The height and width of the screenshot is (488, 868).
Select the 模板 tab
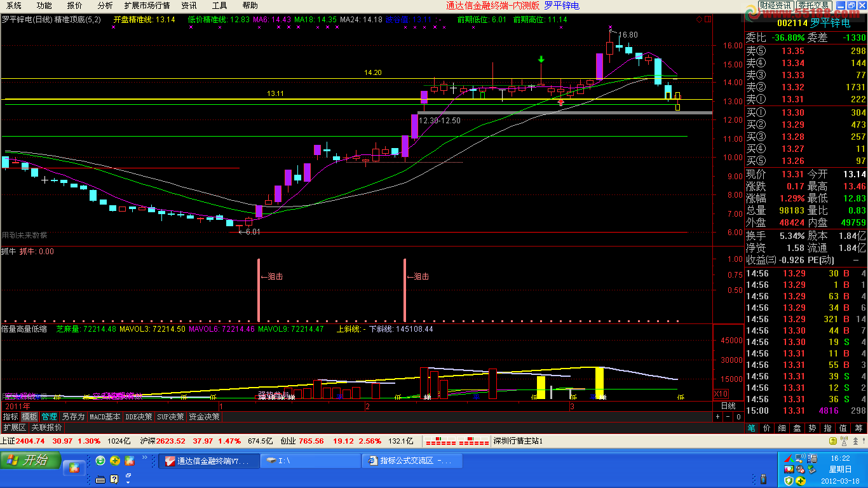[x=29, y=417]
